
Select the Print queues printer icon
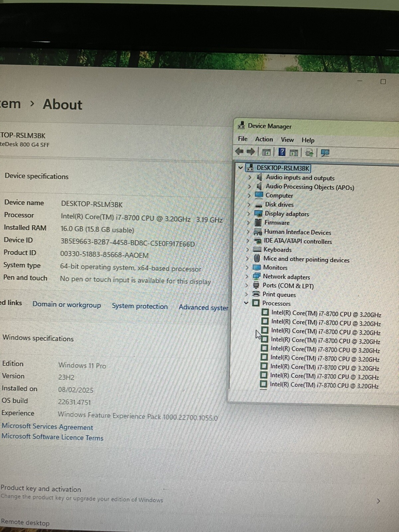(256, 294)
